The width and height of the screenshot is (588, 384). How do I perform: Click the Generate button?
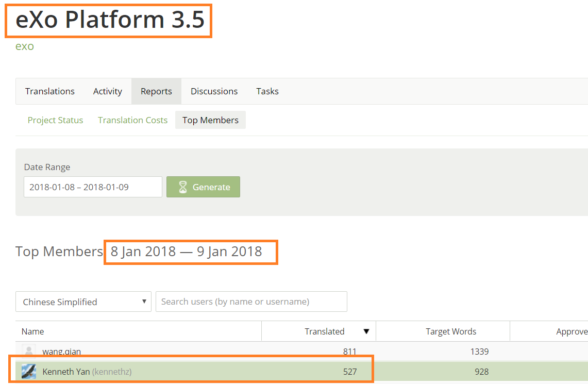(x=203, y=187)
